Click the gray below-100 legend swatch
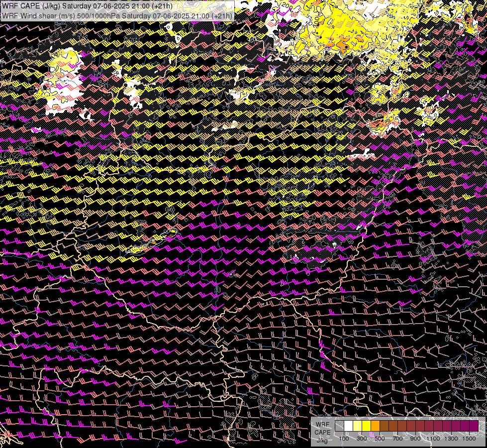487x448 pixels. pyautogui.click(x=339, y=426)
